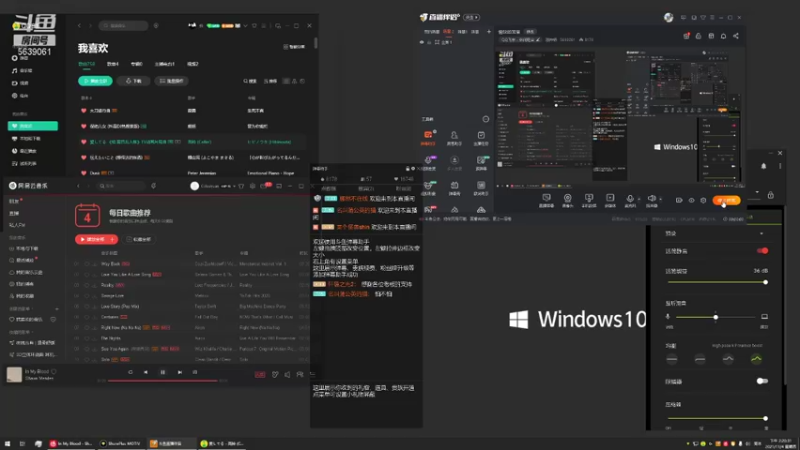This screenshot has height=450, width=800.
Task: Add a new scene with plus icon in Douyu
Action: (x=489, y=32)
